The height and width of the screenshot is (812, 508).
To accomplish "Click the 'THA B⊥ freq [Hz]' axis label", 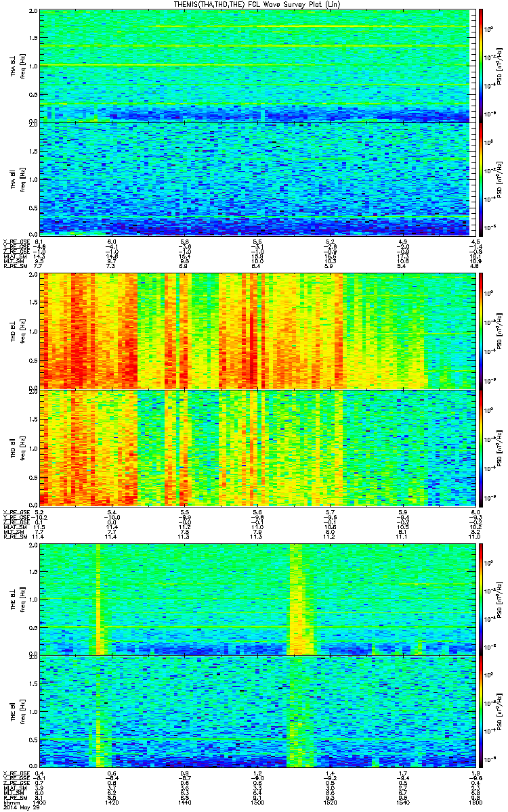I will pos(16,66).
